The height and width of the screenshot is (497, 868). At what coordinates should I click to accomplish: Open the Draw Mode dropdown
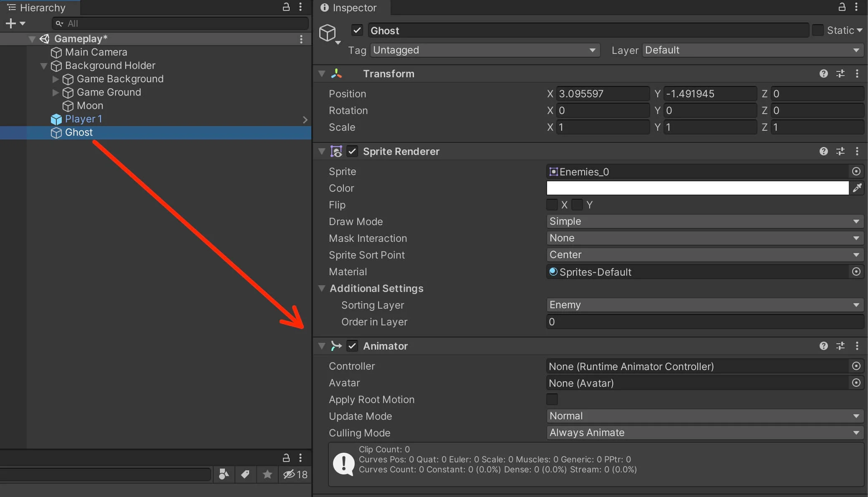pos(705,221)
